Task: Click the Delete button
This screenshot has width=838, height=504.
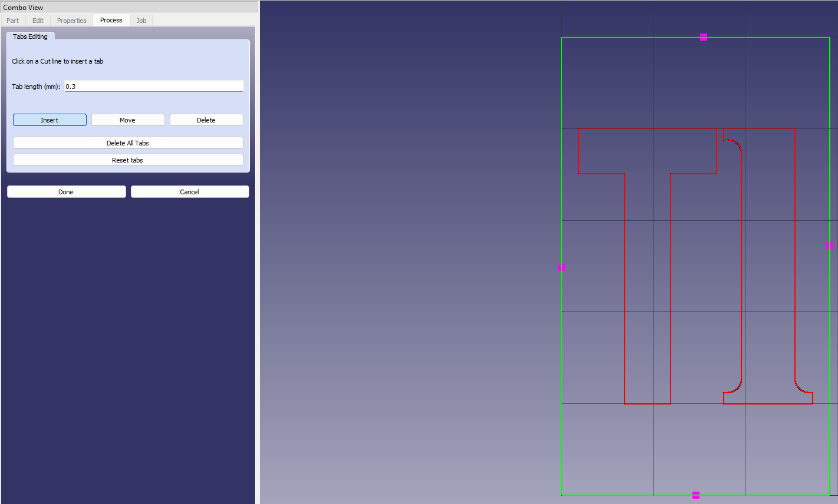Action: point(206,120)
